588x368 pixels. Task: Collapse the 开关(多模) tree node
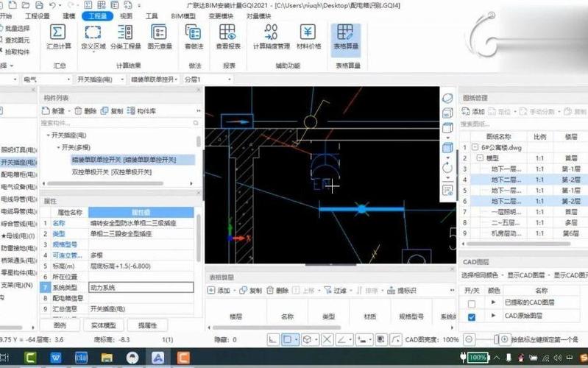coord(58,147)
